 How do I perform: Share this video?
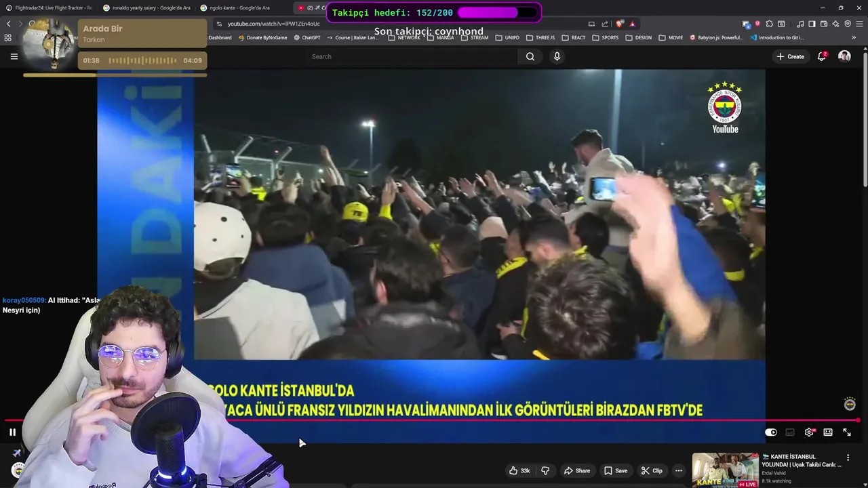click(577, 470)
